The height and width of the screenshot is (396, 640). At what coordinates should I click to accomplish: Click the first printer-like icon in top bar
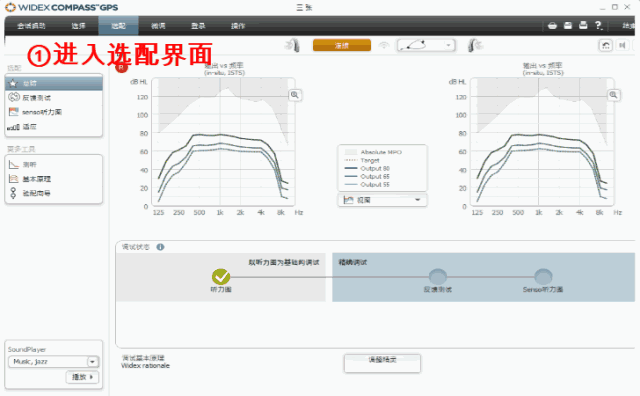click(552, 25)
